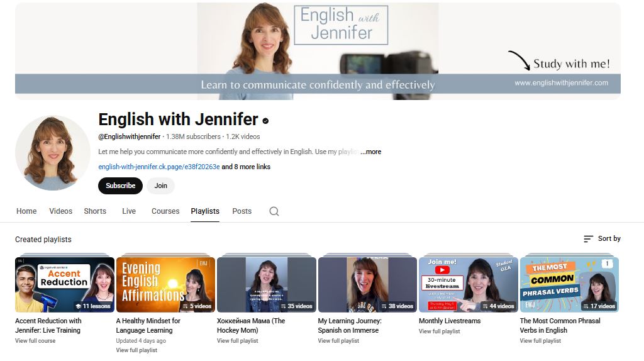
Task: Click the channel search magnifier icon
Action: point(274,211)
